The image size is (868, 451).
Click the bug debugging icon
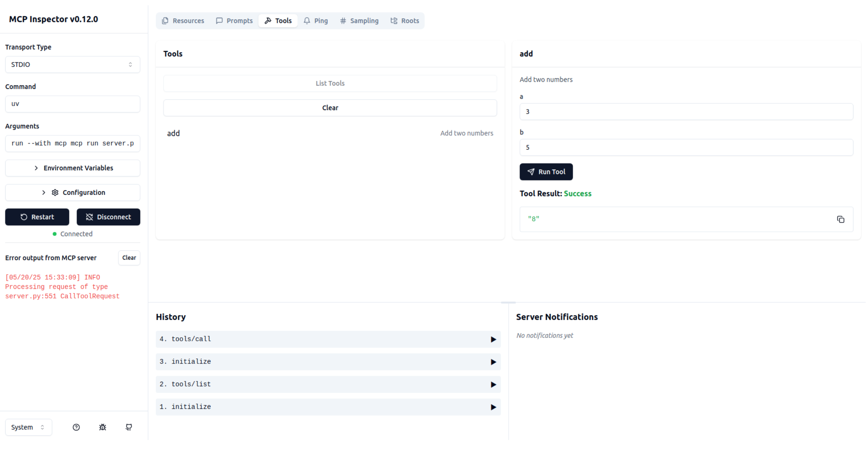(x=103, y=427)
